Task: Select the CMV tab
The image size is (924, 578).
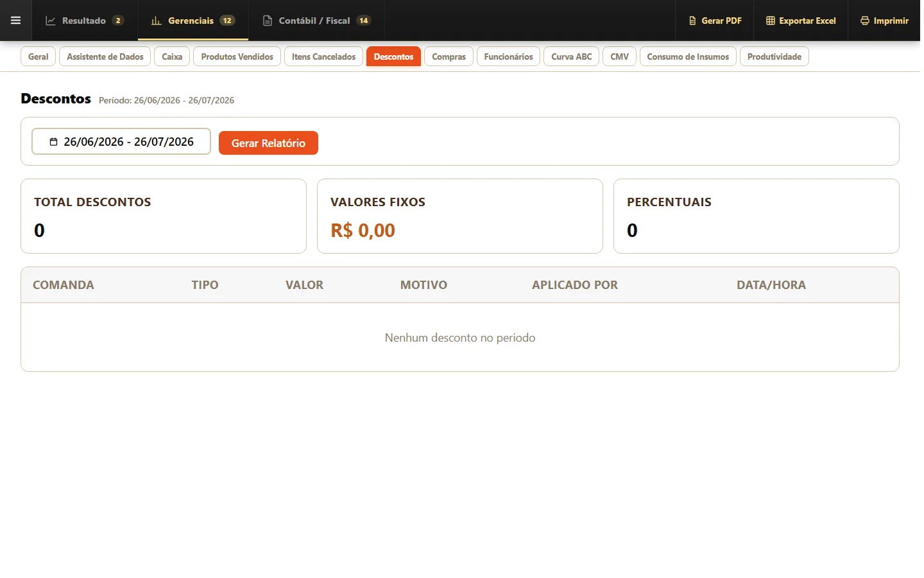Action: 620,57
